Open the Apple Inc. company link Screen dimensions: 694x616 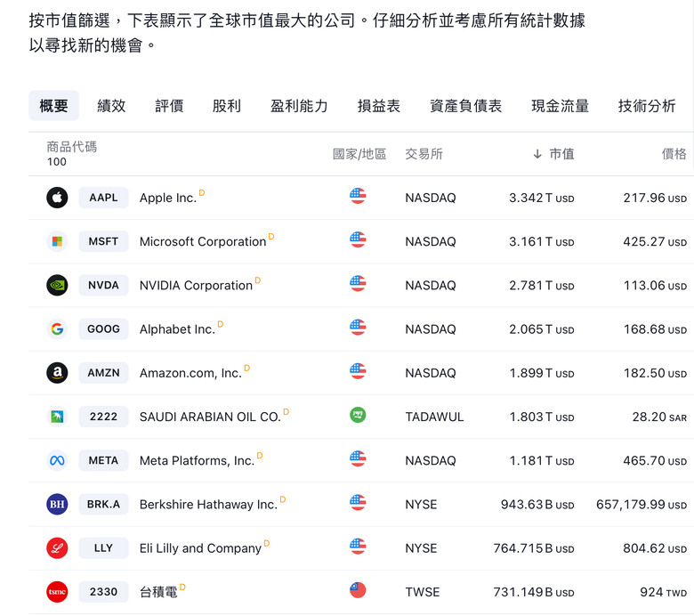pos(168,198)
